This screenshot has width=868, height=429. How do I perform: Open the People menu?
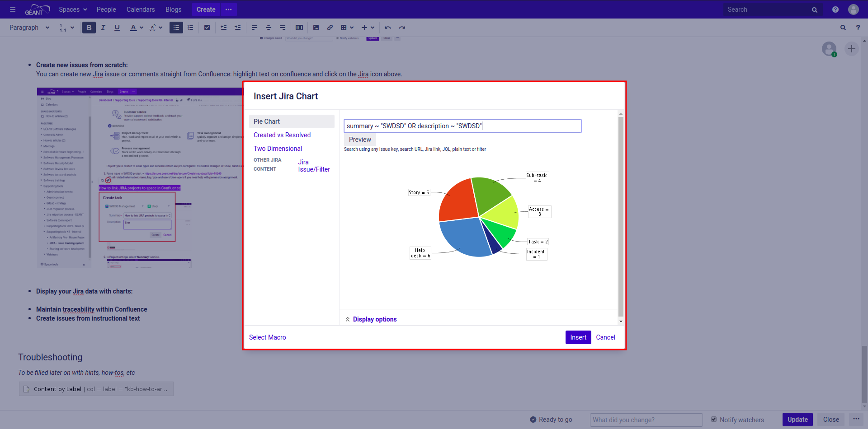click(x=106, y=9)
